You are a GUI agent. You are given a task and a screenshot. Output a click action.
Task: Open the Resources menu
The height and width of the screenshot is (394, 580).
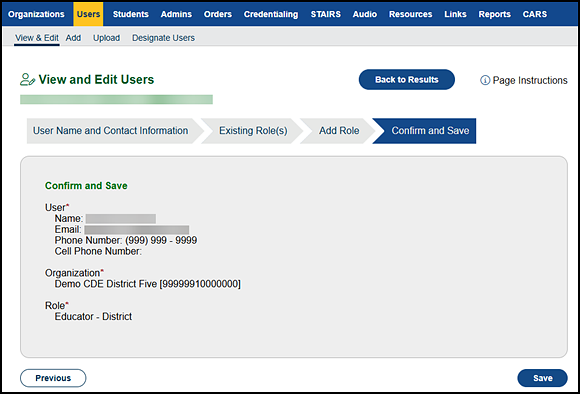410,14
